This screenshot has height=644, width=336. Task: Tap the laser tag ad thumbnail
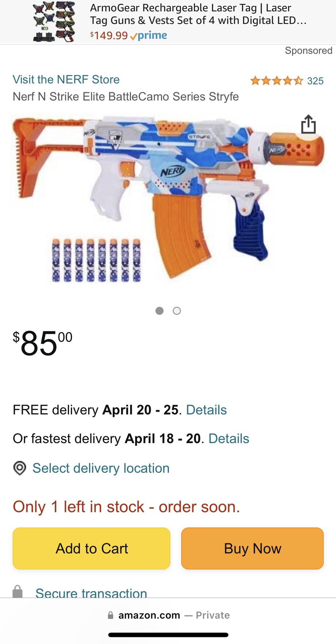click(x=54, y=22)
